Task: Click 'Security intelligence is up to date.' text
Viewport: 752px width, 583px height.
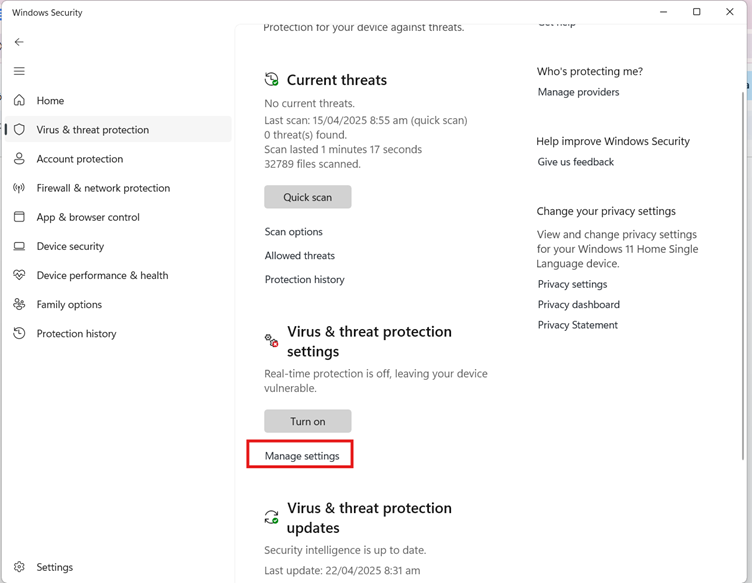Action: click(x=345, y=550)
